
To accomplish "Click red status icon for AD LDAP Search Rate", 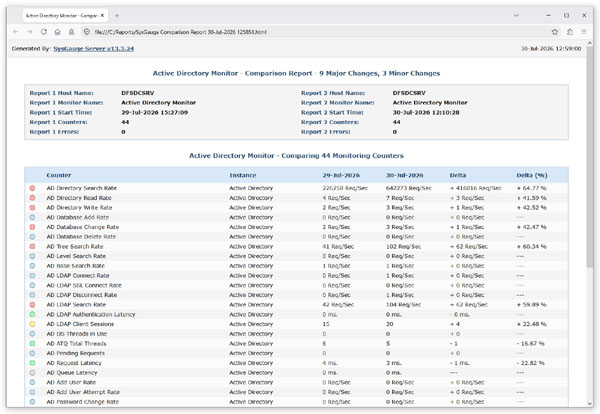I will pyautogui.click(x=33, y=305).
